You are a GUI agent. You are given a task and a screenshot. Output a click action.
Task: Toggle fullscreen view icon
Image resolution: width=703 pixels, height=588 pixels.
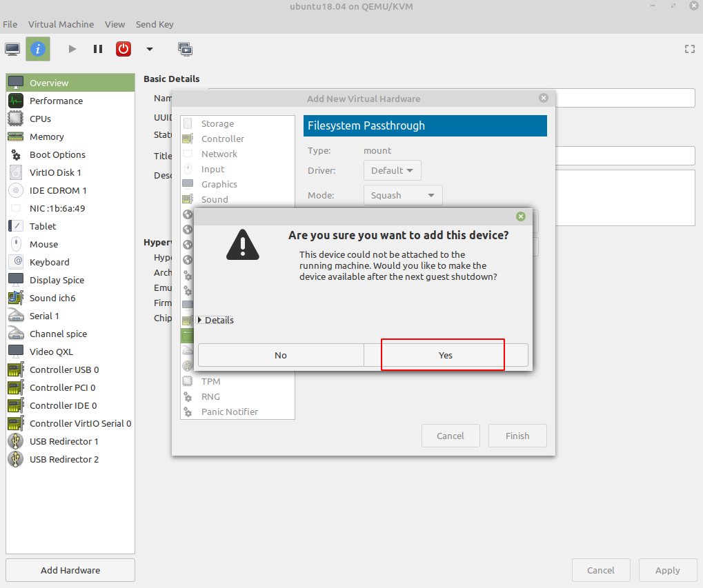click(689, 49)
